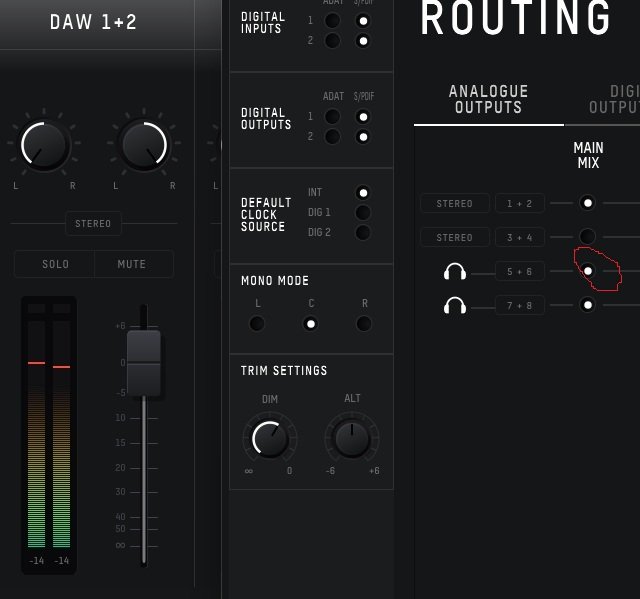640x599 pixels.
Task: Set Digital Outputs 1 to ADAT
Action: point(332,117)
